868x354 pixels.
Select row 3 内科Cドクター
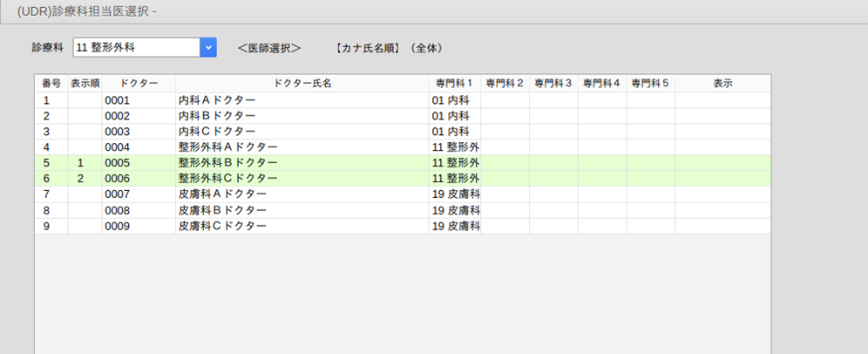403,132
